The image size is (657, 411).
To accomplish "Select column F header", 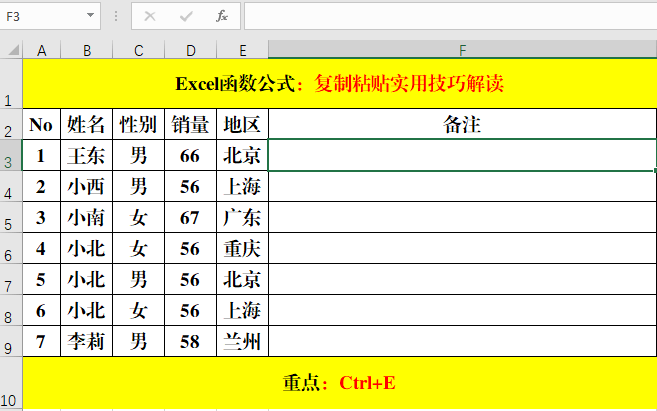I will [463, 50].
